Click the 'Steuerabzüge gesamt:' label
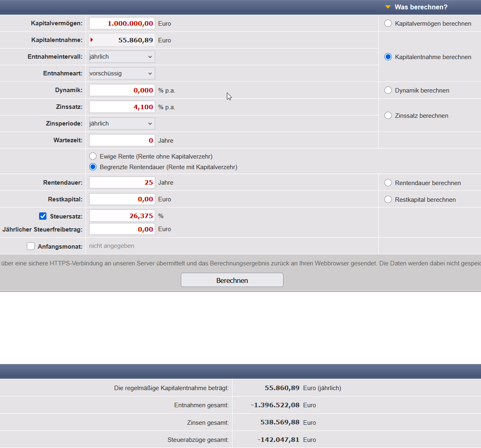 [198, 440]
